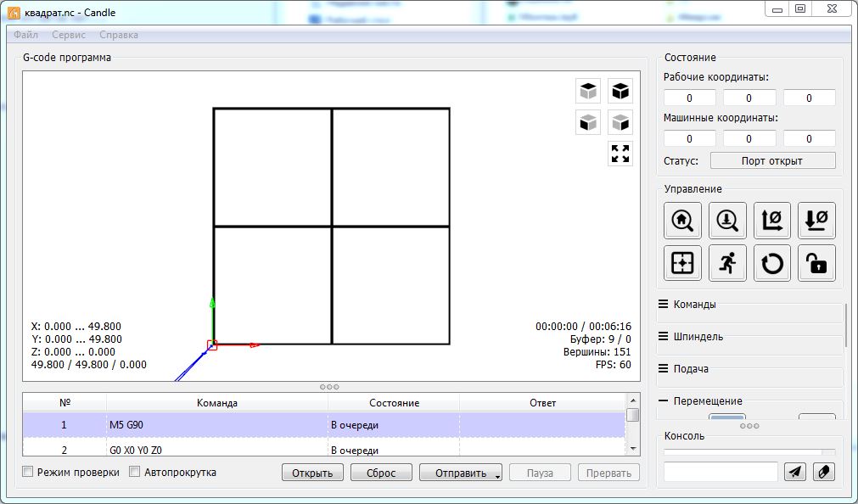
Task: Click the Zero XY button
Action: coord(772,221)
